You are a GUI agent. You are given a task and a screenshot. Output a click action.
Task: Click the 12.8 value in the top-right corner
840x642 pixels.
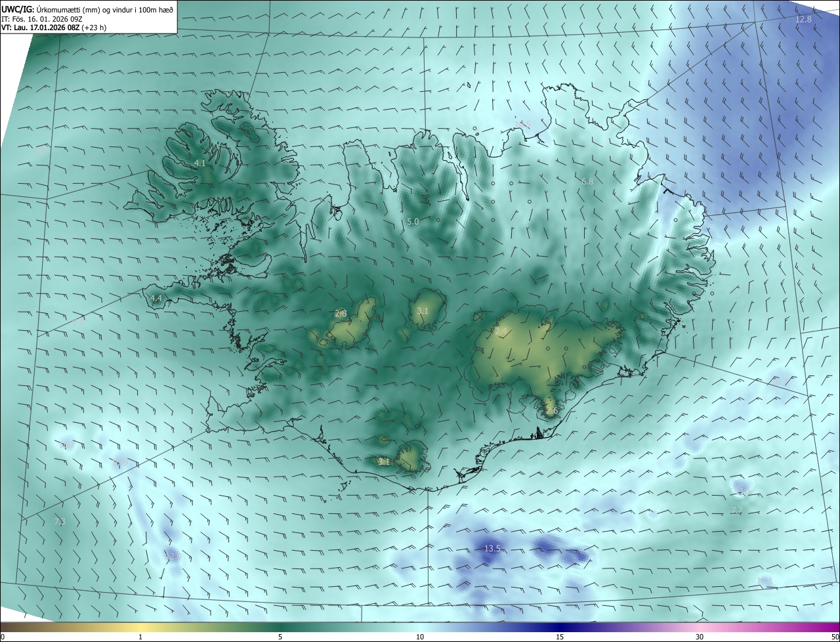(803, 20)
